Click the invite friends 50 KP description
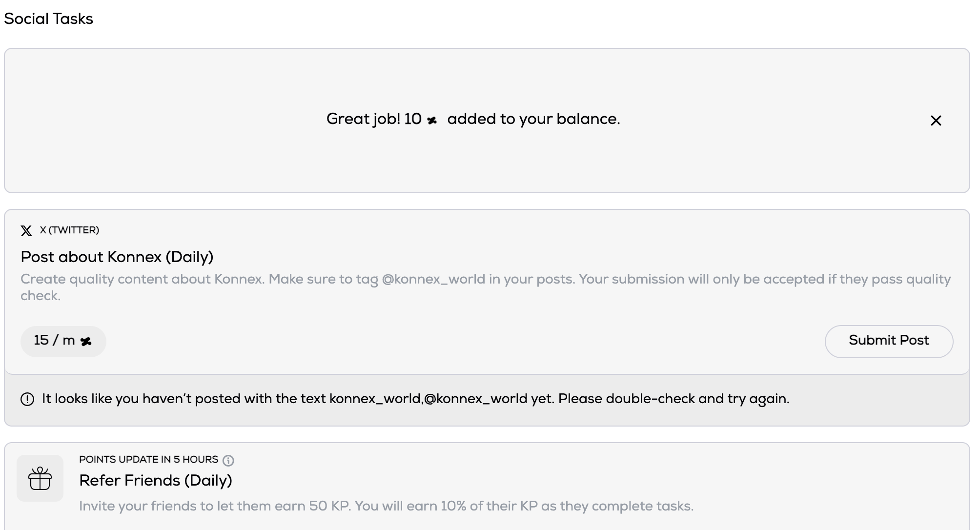Viewport: 980px width, 530px height. click(x=386, y=506)
